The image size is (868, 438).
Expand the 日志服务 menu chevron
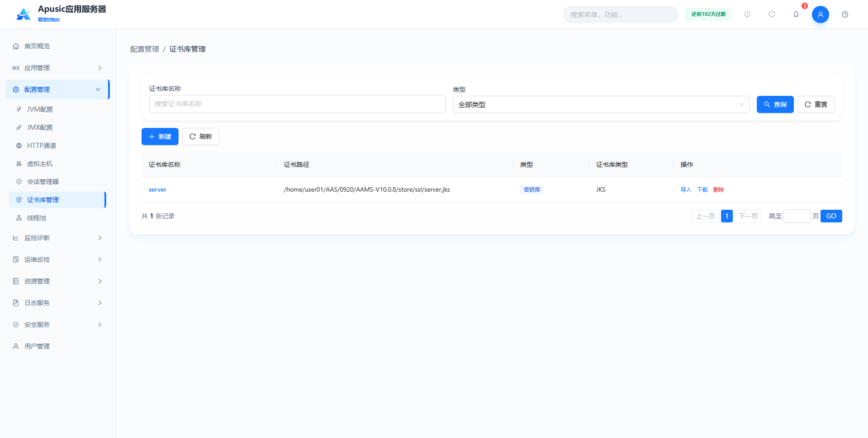[100, 303]
